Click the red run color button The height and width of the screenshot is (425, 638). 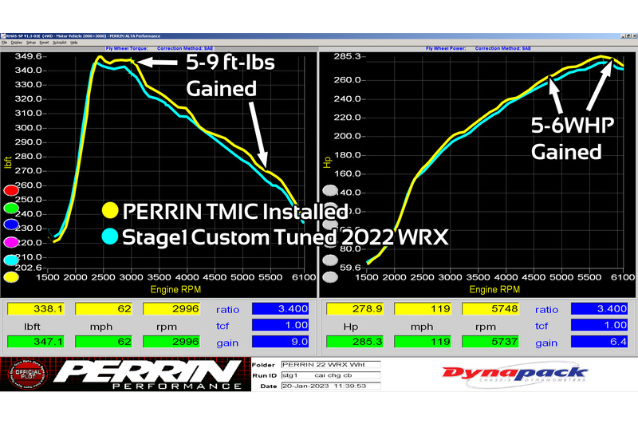pyautogui.click(x=13, y=190)
